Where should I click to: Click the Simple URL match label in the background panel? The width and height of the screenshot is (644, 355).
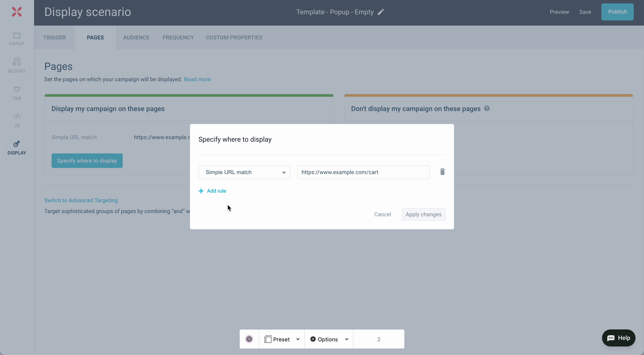pos(74,137)
